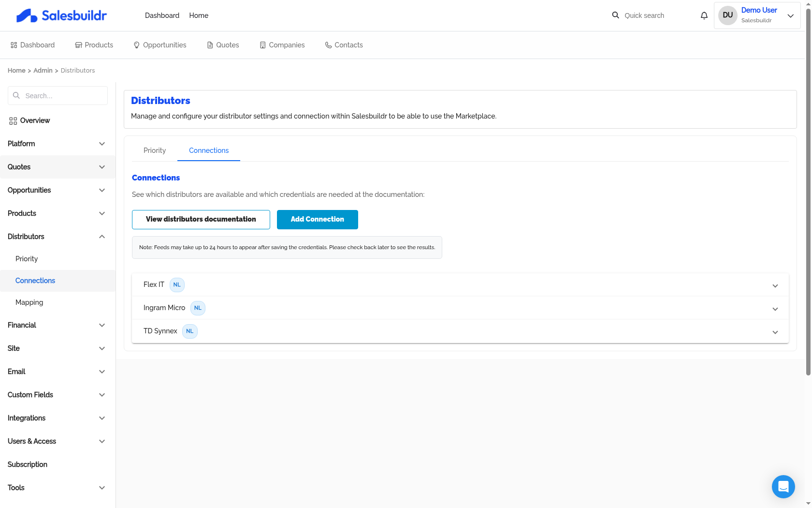This screenshot has width=812, height=508.
Task: Expand the Platform sidebar section
Action: coord(102,144)
